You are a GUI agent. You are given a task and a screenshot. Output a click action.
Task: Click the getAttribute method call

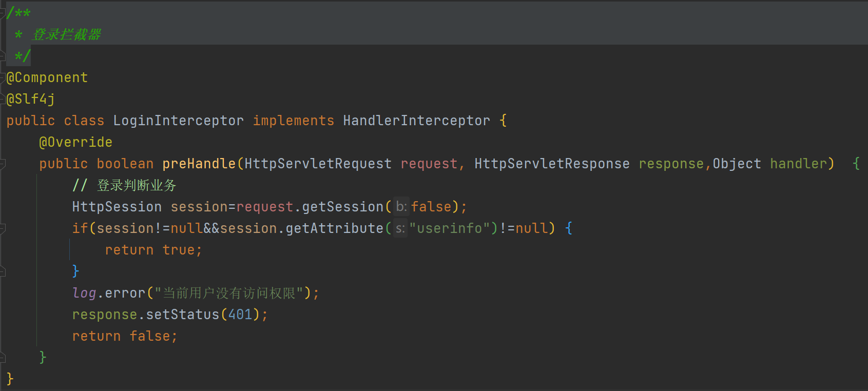pyautogui.click(x=335, y=228)
